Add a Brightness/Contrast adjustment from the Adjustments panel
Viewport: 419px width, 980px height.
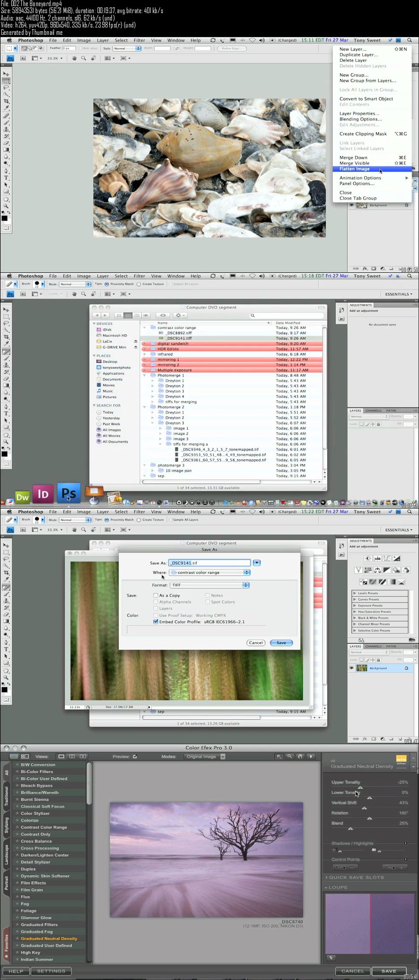point(368,558)
